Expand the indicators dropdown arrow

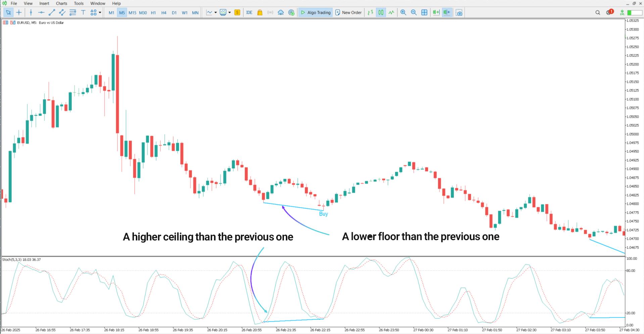pos(230,12)
